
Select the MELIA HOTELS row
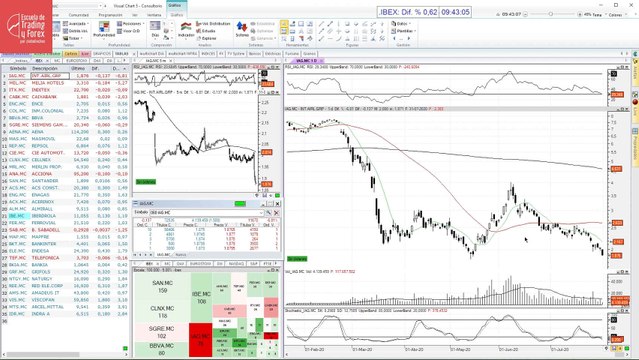click(65, 83)
